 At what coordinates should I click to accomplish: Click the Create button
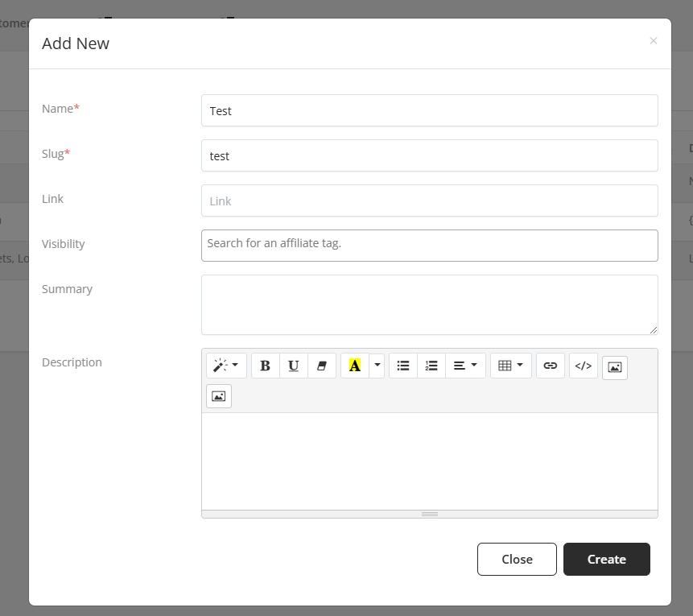click(606, 559)
